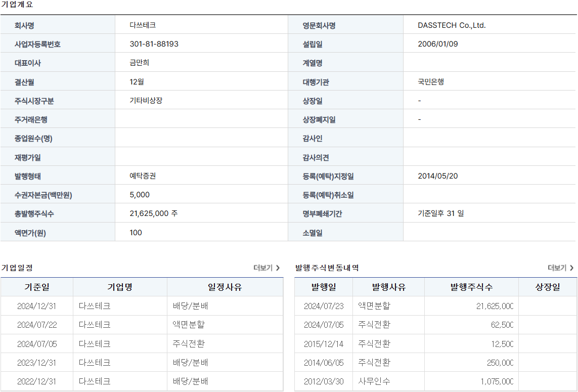This screenshot has width=578, height=392.
Task: Click schedule date 2024/07/22
Action: coord(37,325)
